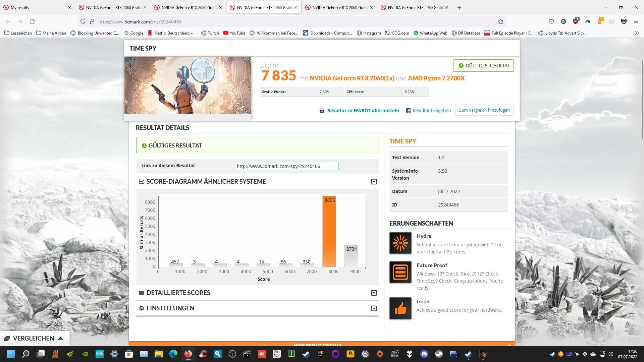
Task: Show more bookmarks via the chevron
Action: point(637,33)
